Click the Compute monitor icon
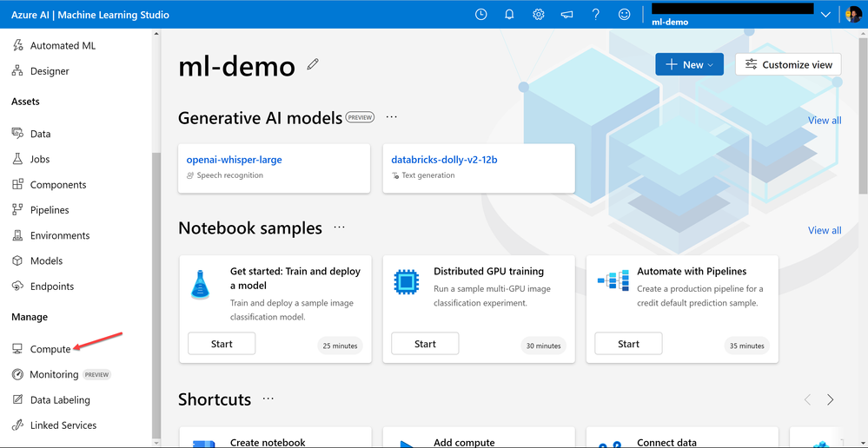 pos(17,349)
